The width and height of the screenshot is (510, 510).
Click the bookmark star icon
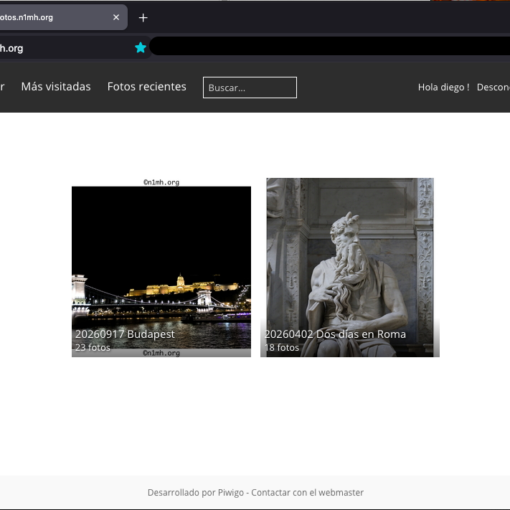click(x=141, y=48)
